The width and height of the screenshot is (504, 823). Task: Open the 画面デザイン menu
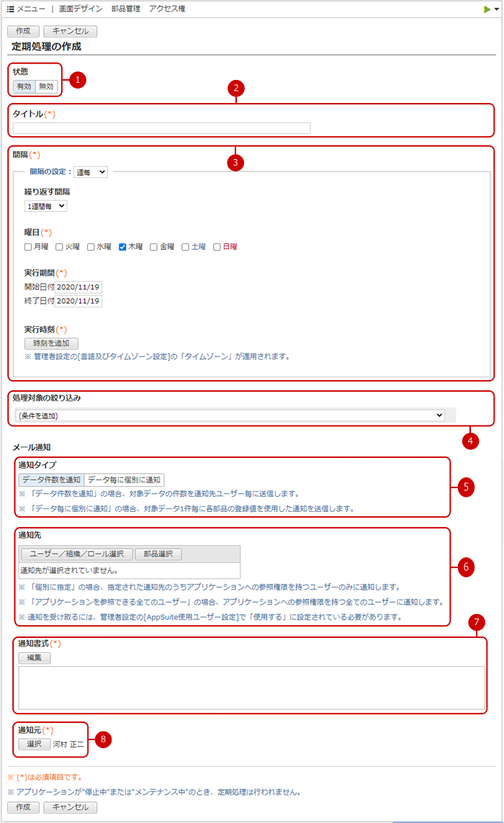81,9
